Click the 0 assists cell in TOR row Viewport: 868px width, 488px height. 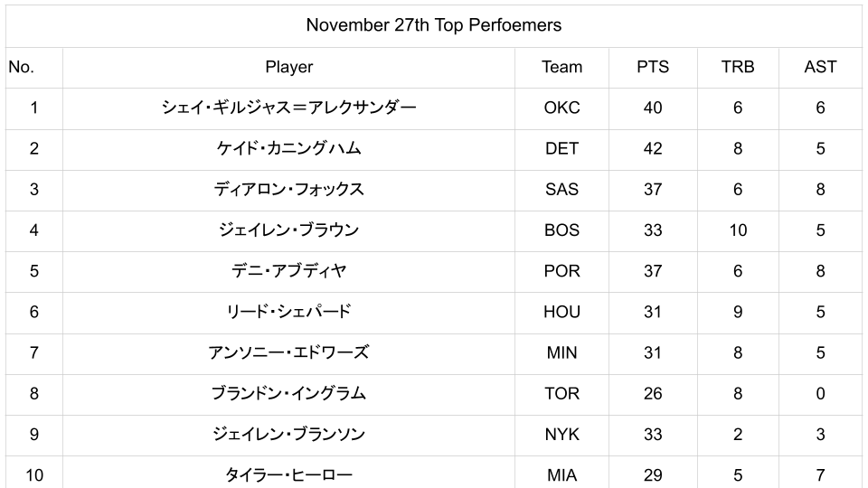click(x=820, y=394)
